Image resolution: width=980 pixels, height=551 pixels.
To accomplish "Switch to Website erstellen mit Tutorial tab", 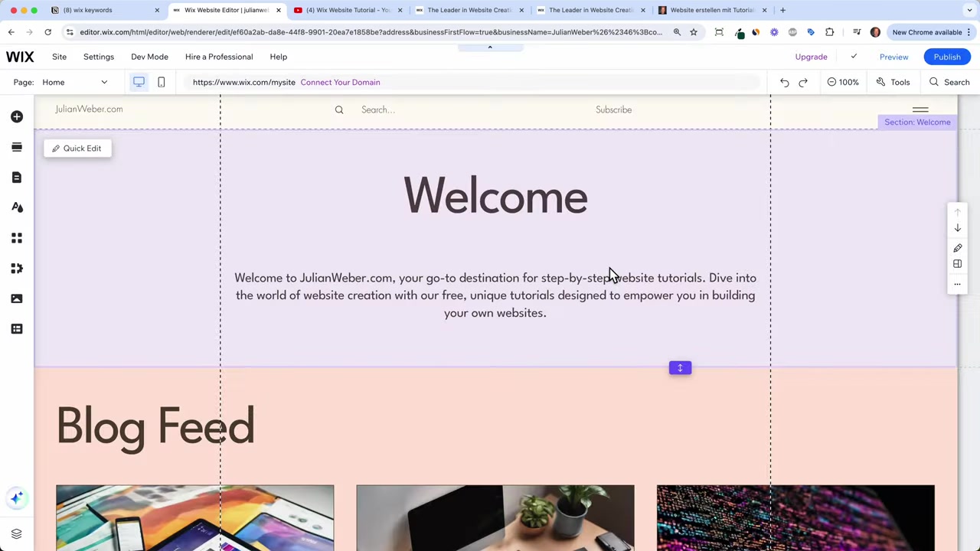I will [712, 10].
